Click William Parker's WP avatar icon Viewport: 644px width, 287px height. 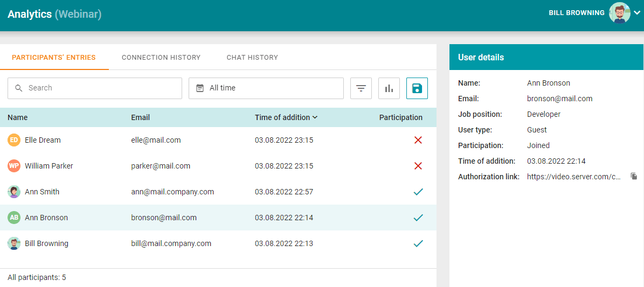14,166
